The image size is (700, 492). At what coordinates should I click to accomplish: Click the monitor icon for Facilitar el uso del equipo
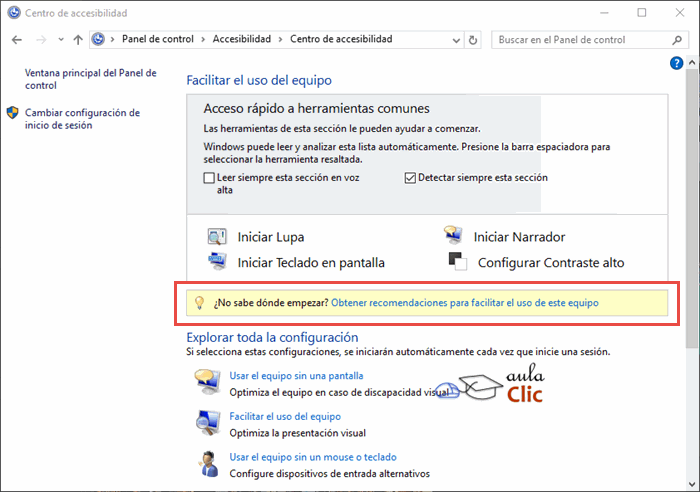pos(208,423)
